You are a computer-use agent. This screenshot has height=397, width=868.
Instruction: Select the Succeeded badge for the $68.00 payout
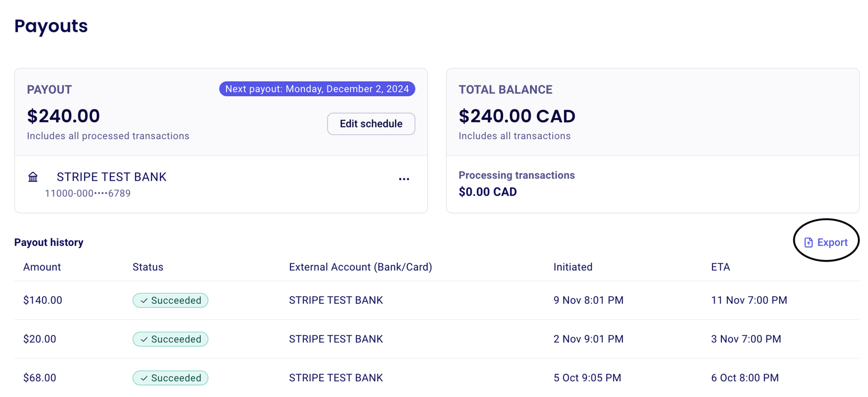170,377
